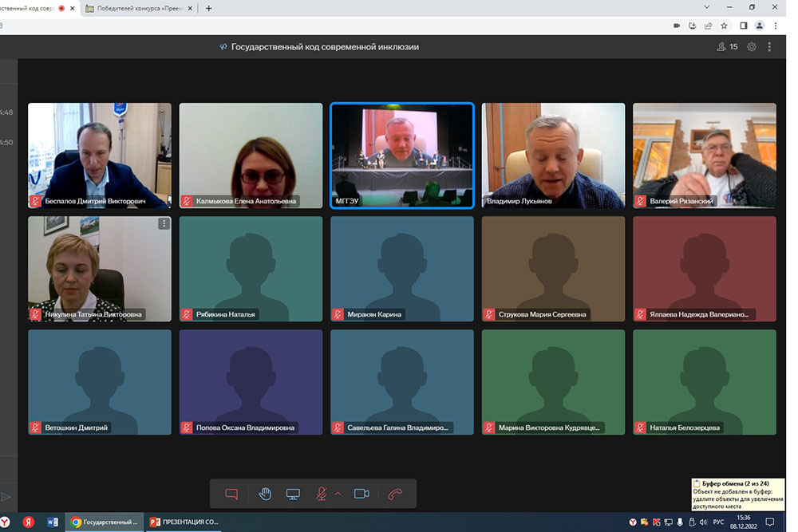Hang up with the red phone icon
Viewport: 798px width, 532px height.
395,494
